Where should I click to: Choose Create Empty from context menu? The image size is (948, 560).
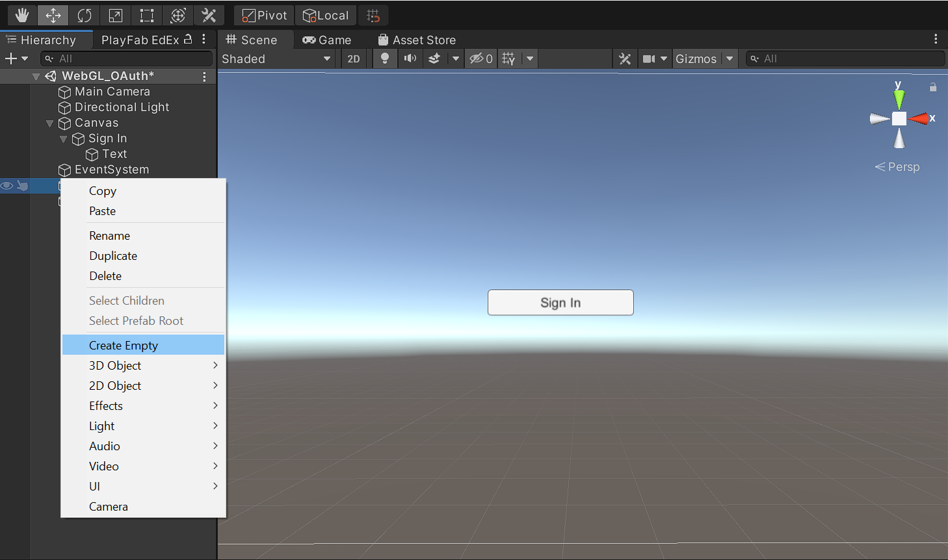124,345
